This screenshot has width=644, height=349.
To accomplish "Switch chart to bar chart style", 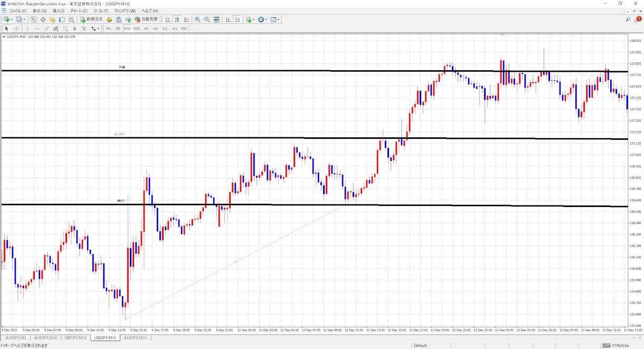I will [168, 20].
